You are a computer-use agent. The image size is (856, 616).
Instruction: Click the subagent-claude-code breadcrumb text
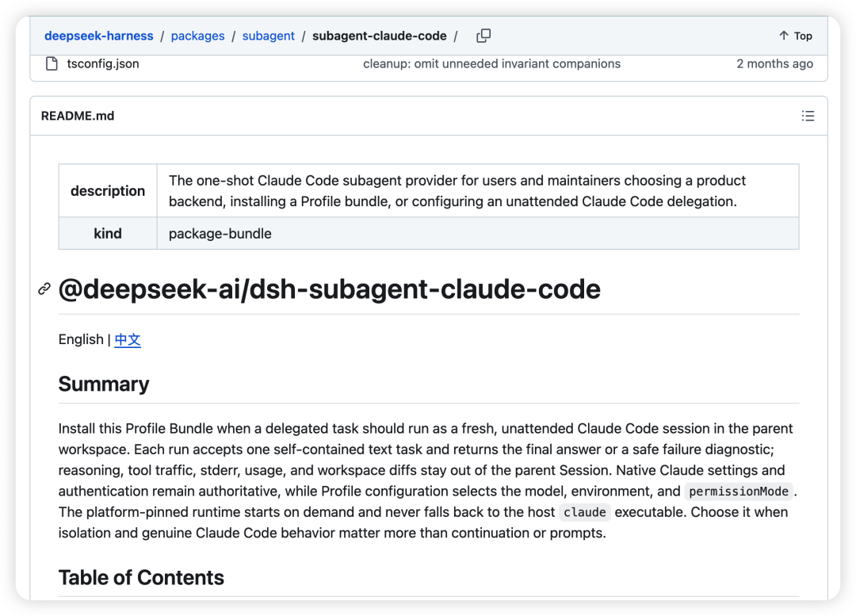(380, 36)
